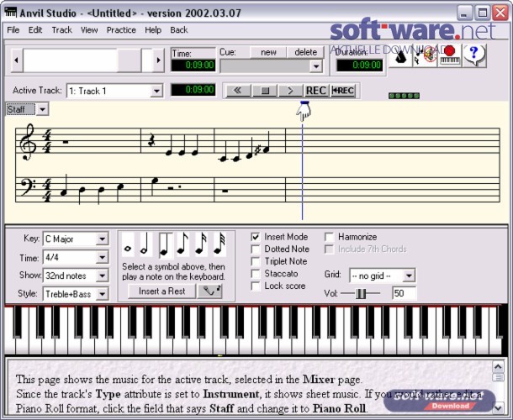Click the treble clef symbol on the staff
Screen dimensions: 513x420
[x=28, y=142]
